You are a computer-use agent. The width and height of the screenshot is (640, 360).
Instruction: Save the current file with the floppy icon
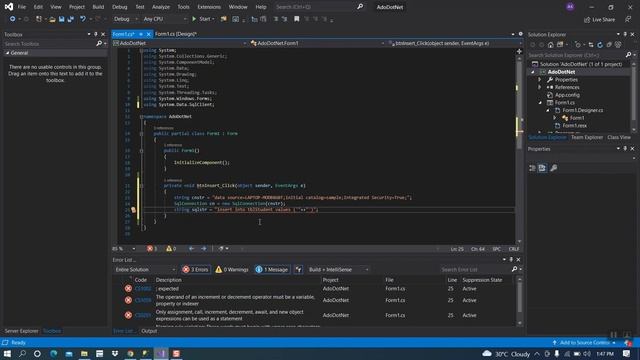point(62,19)
